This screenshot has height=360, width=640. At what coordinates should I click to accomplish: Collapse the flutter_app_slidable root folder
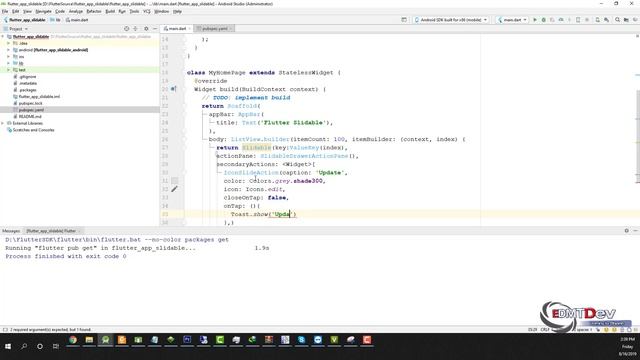point(3,37)
